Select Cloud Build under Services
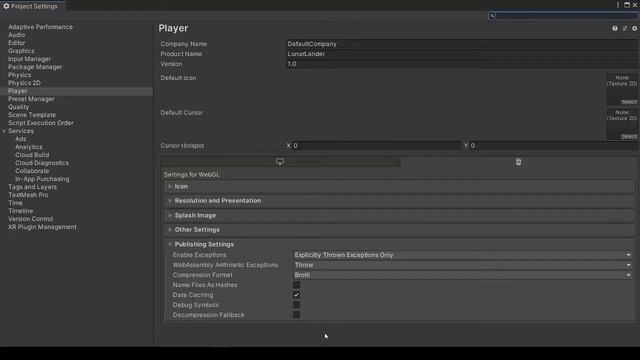Screen dimensions: 640x360 tap(32, 155)
